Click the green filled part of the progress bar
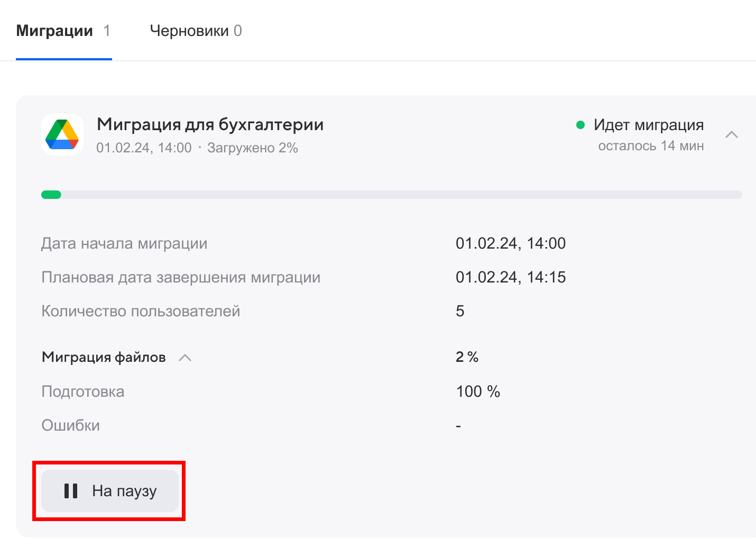This screenshot has height=556, width=756. 51,195
